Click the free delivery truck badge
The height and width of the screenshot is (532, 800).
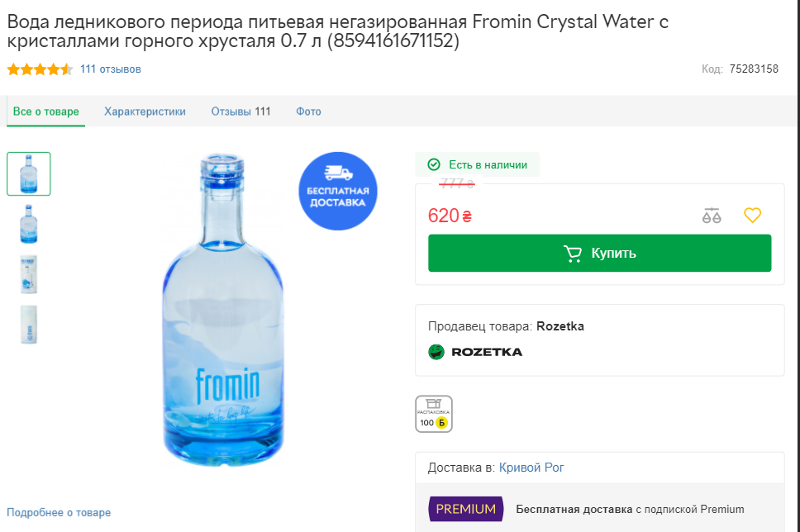(x=337, y=191)
